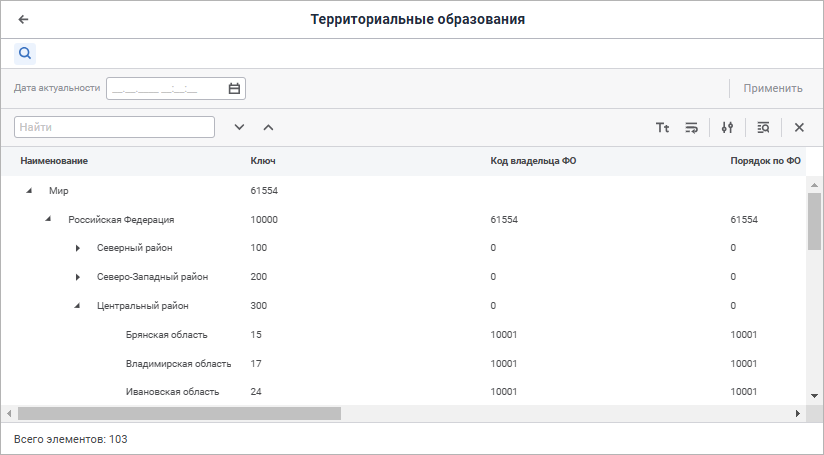Click the horizontal scrollbar right arrow
The height and width of the screenshot is (455, 824).
[x=798, y=413]
